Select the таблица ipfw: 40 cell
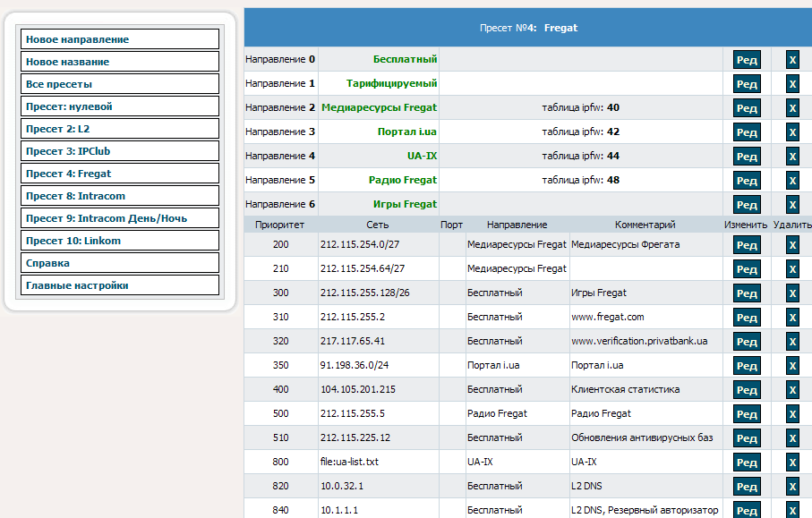Viewport: 812px width, 518px height. point(580,107)
